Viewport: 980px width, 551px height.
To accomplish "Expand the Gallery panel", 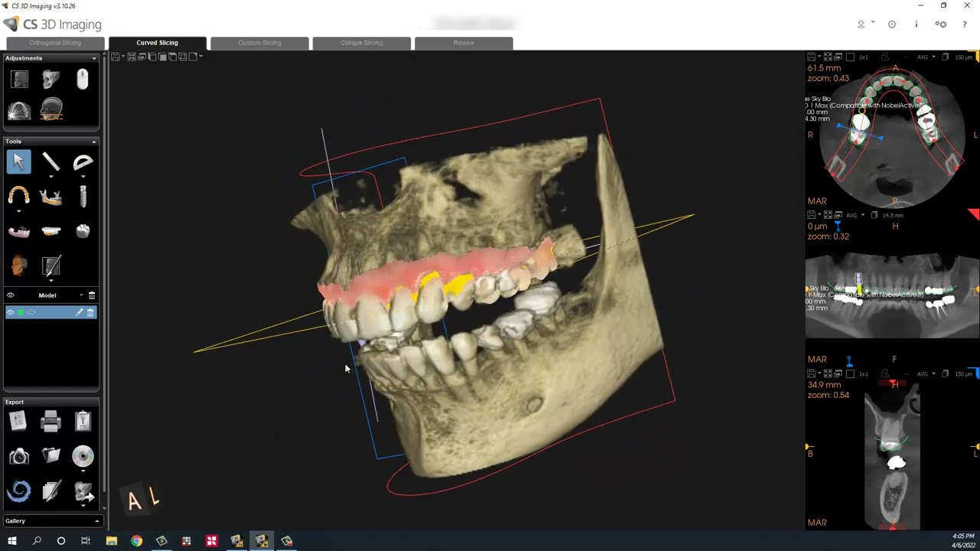I will (96, 521).
